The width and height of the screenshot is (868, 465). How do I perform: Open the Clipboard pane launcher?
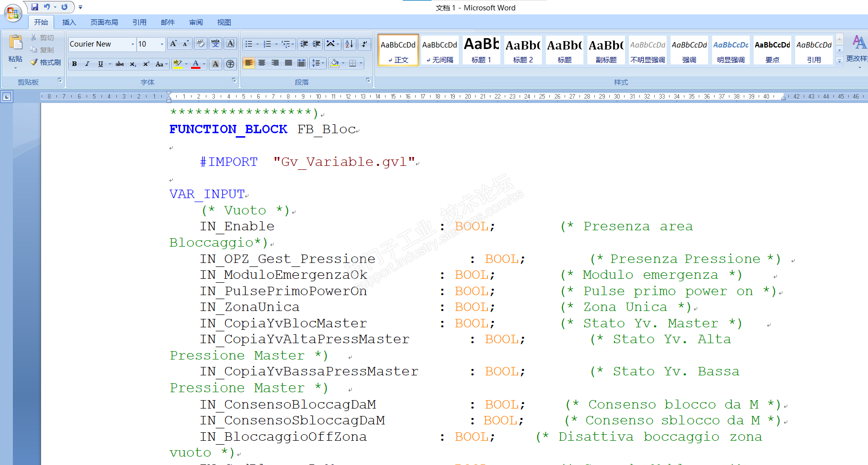pyautogui.click(x=60, y=80)
